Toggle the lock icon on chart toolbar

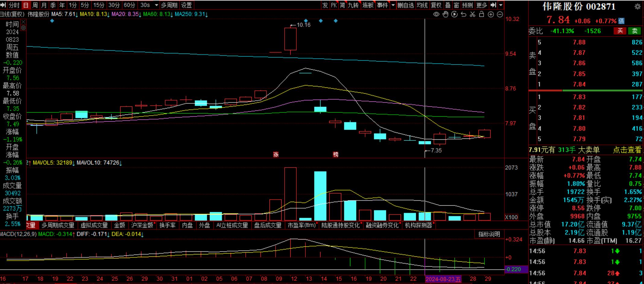pyautogui.click(x=481, y=14)
